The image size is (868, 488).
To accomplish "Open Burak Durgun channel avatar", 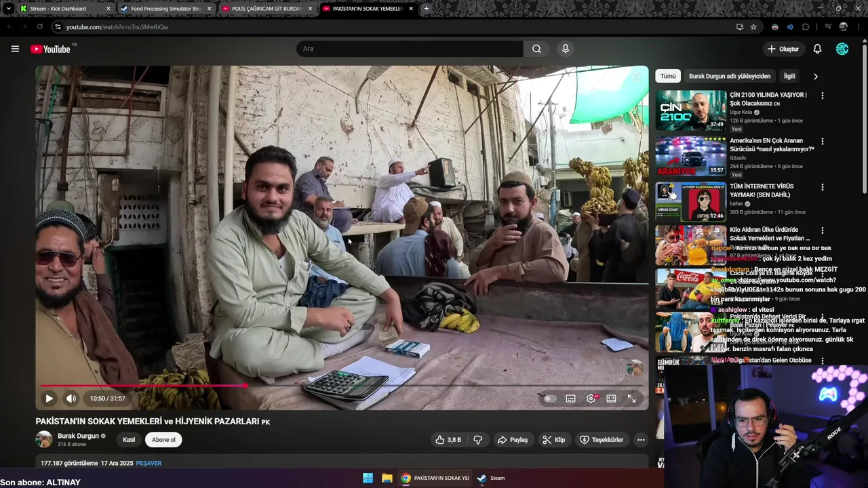I will [44, 439].
